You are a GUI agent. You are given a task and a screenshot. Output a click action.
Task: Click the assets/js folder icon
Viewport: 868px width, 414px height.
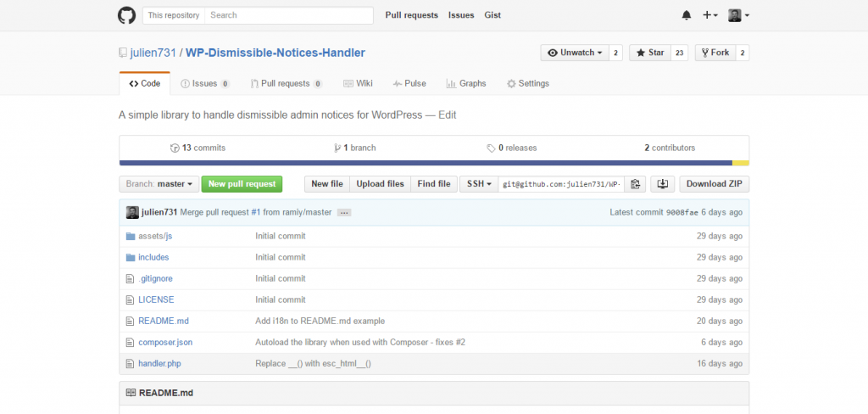131,236
